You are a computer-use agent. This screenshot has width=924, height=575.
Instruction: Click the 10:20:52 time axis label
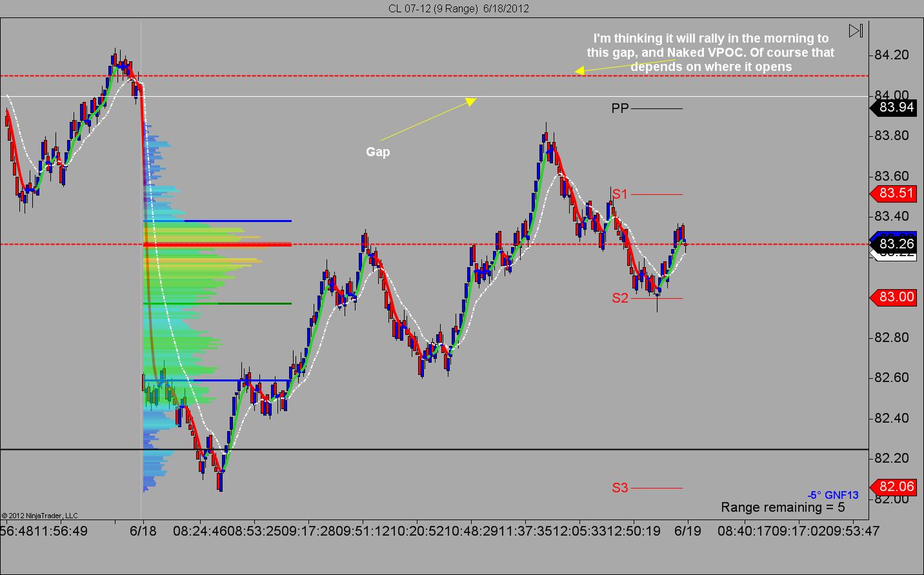pos(417,530)
